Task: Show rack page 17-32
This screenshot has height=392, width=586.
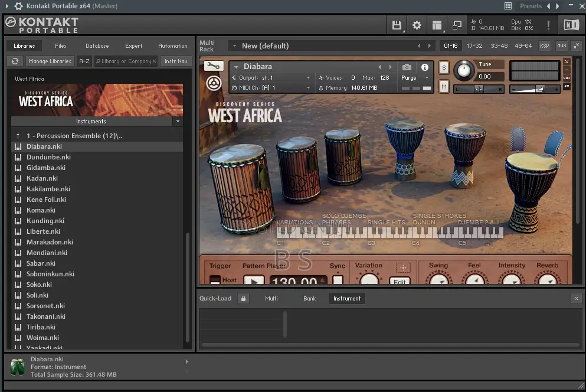Action: pos(474,45)
